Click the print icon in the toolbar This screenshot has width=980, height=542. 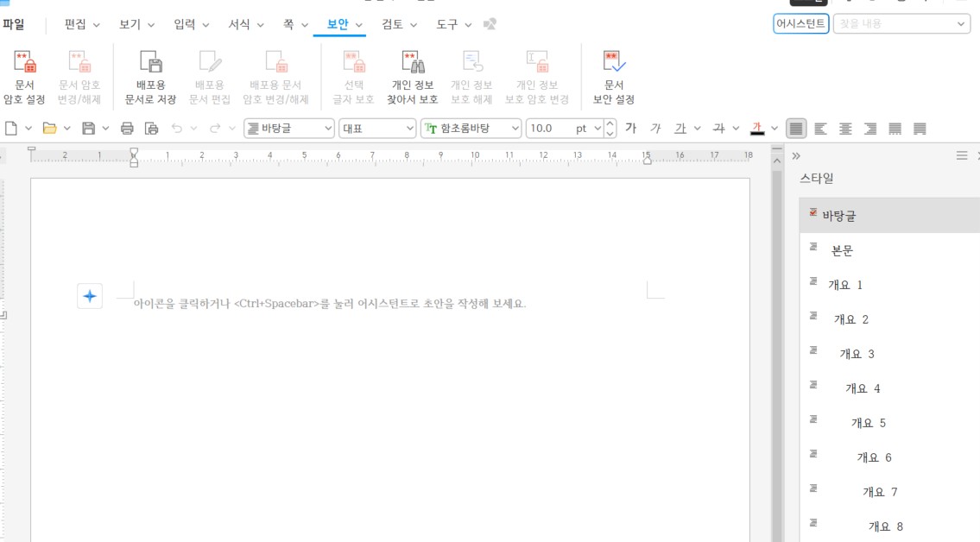pos(127,129)
